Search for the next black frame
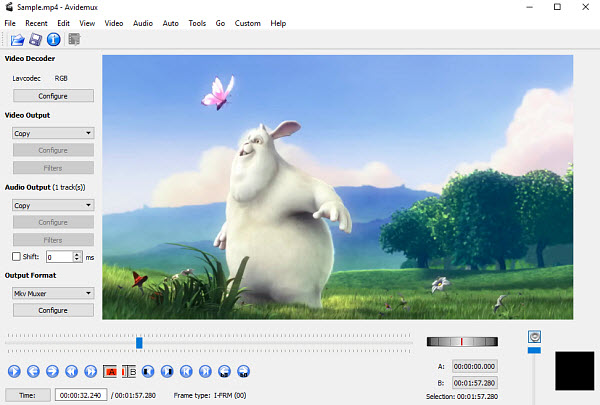The image size is (600, 405). click(167, 371)
